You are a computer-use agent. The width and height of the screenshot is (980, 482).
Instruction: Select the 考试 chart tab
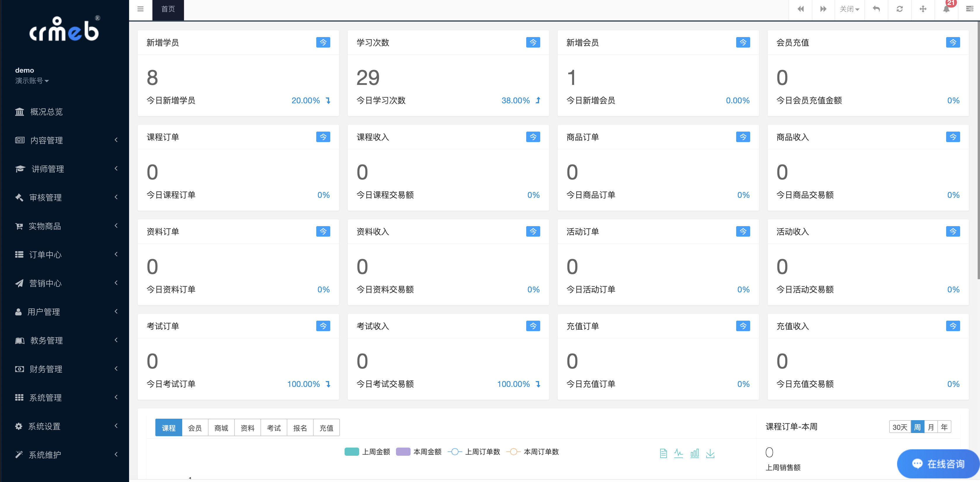pos(274,428)
